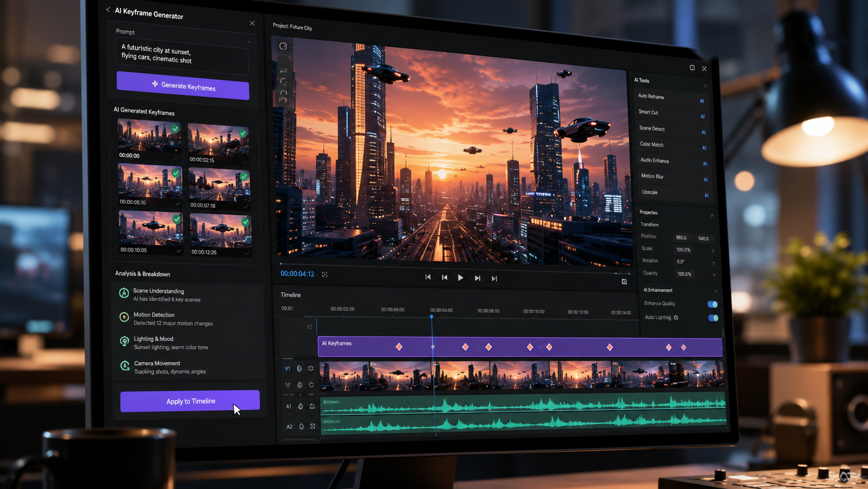Click the timeline playhead handle on the ruler
Viewport: 868px width, 489px height.
click(x=431, y=316)
